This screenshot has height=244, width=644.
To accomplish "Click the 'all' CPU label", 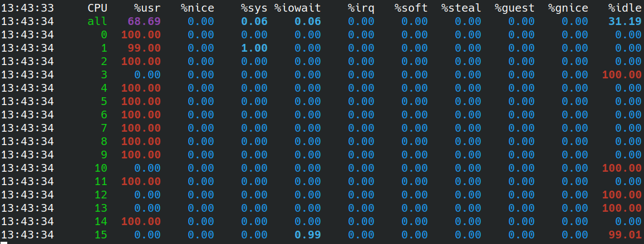I will (97, 21).
